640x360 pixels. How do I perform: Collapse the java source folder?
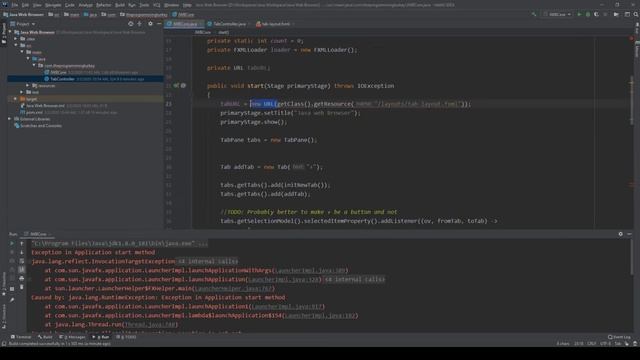coord(28,59)
